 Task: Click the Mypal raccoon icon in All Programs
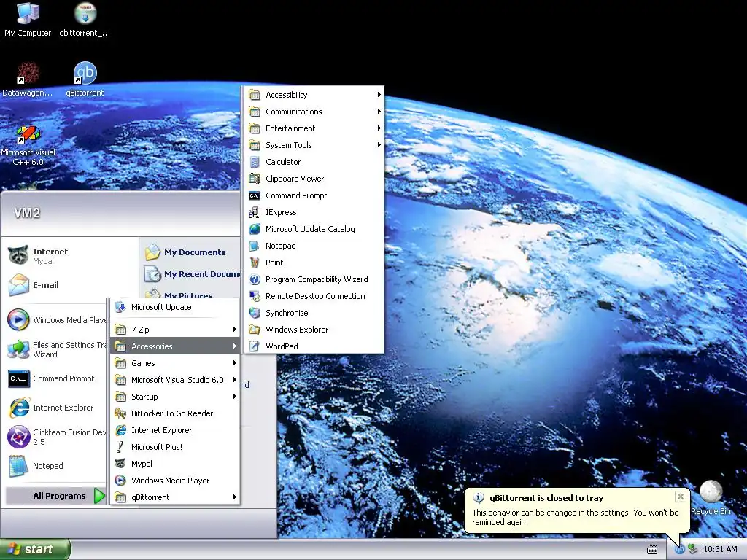[x=120, y=464]
